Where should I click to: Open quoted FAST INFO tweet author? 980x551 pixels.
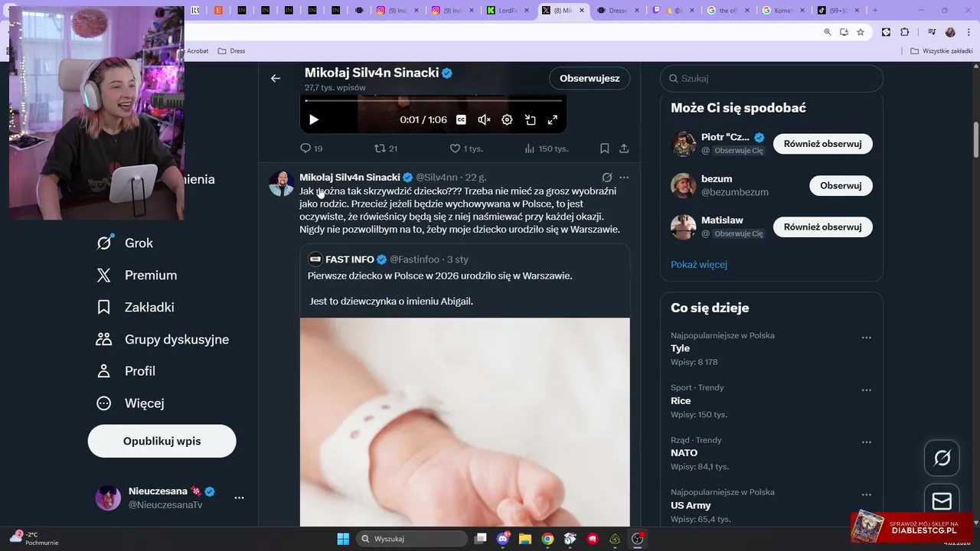click(350, 259)
